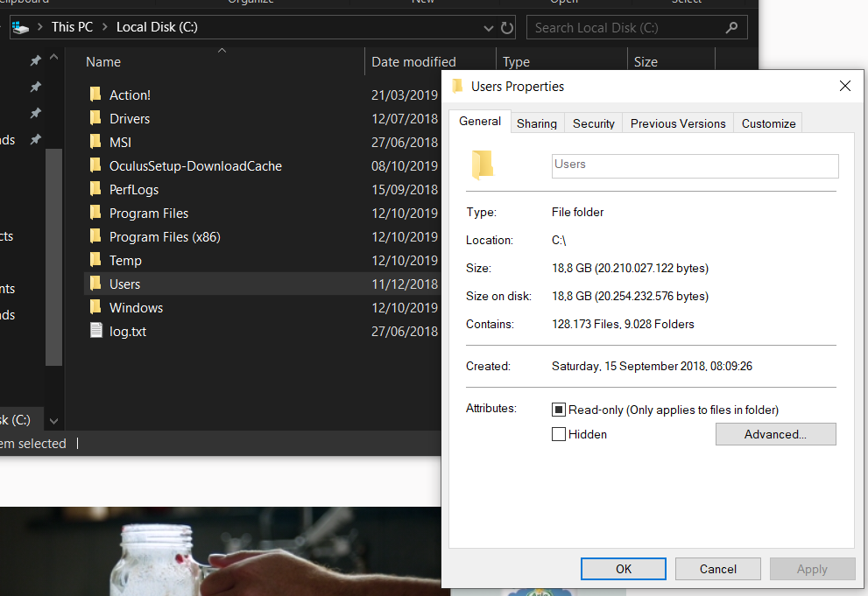The width and height of the screenshot is (868, 596).
Task: Click the Cancel button
Action: pos(718,569)
